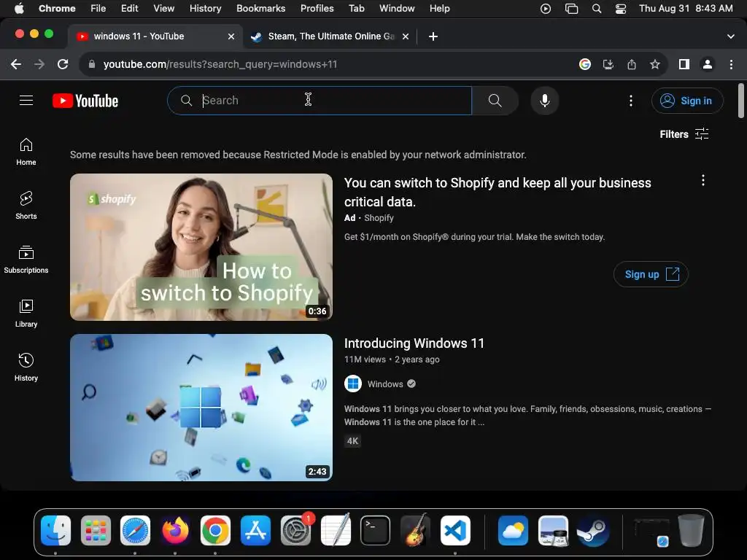Open search Filters
747x560 pixels.
[x=684, y=134]
